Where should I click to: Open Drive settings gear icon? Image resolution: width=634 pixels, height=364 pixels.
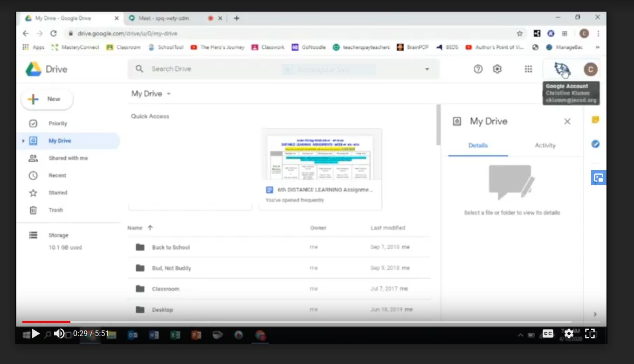pyautogui.click(x=497, y=69)
